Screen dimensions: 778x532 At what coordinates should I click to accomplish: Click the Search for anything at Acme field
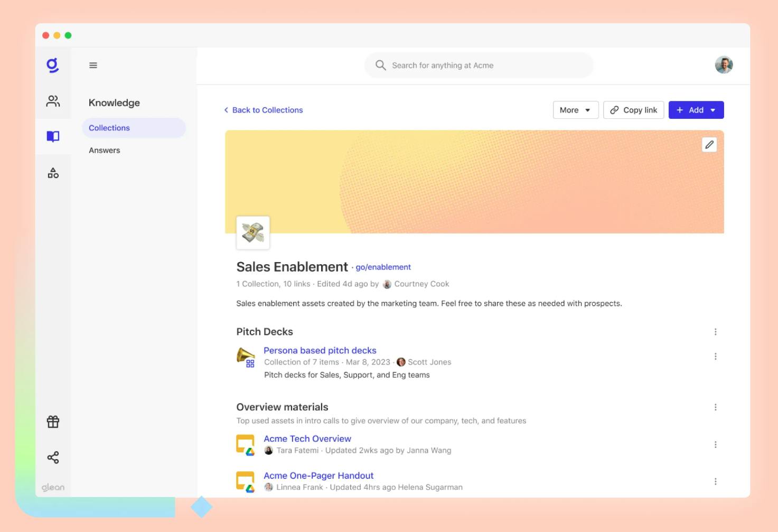click(x=479, y=66)
